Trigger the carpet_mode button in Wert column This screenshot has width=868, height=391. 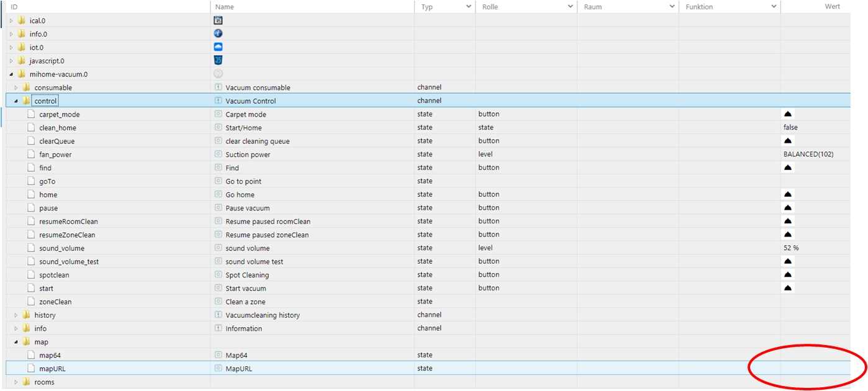[788, 114]
